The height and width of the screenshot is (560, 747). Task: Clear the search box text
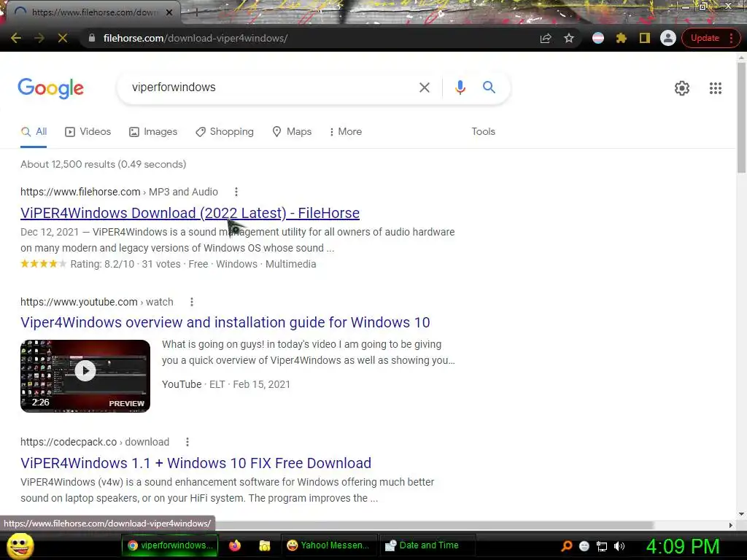(x=424, y=87)
